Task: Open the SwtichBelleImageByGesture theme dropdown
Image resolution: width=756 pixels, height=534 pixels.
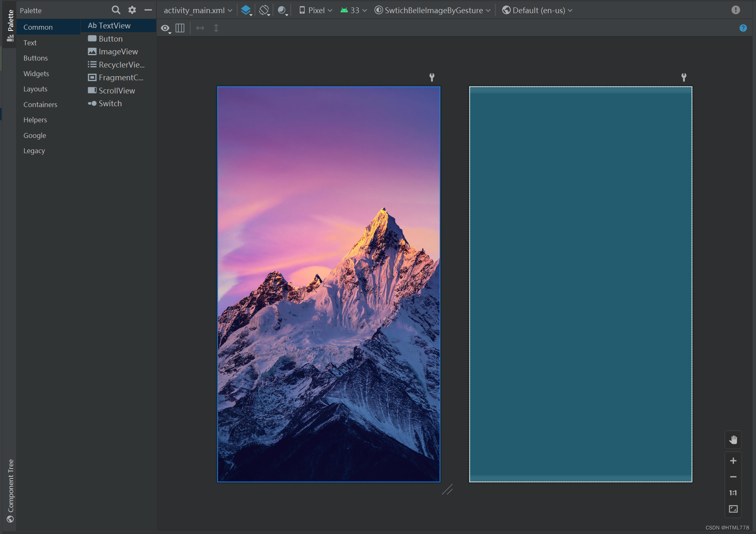Action: (x=432, y=10)
